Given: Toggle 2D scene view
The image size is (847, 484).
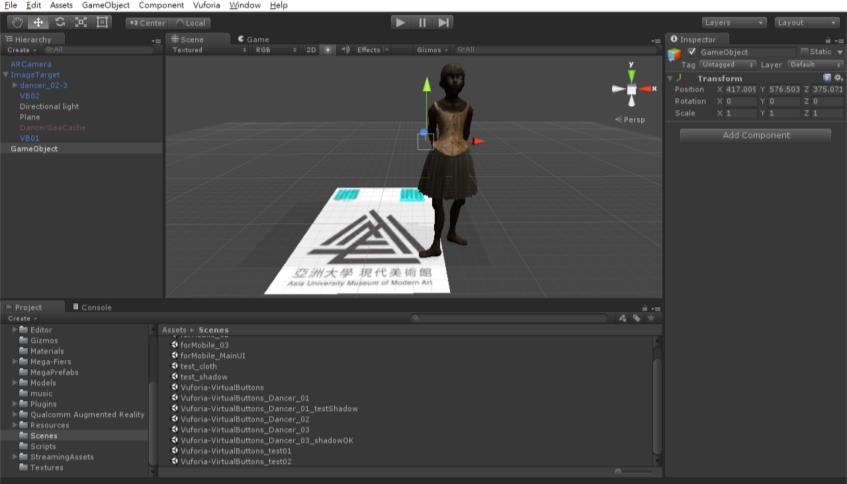Looking at the screenshot, I should (311, 50).
